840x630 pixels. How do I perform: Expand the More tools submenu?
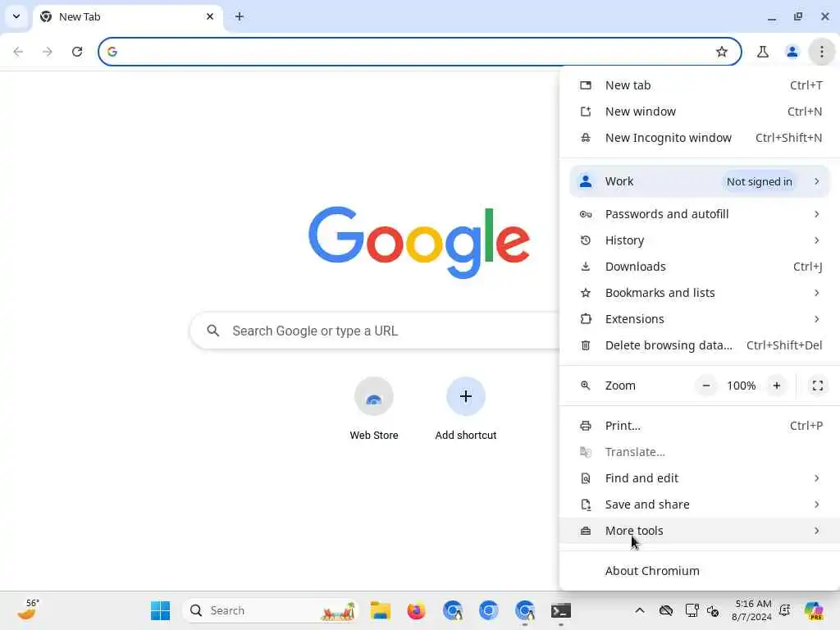coord(700,531)
